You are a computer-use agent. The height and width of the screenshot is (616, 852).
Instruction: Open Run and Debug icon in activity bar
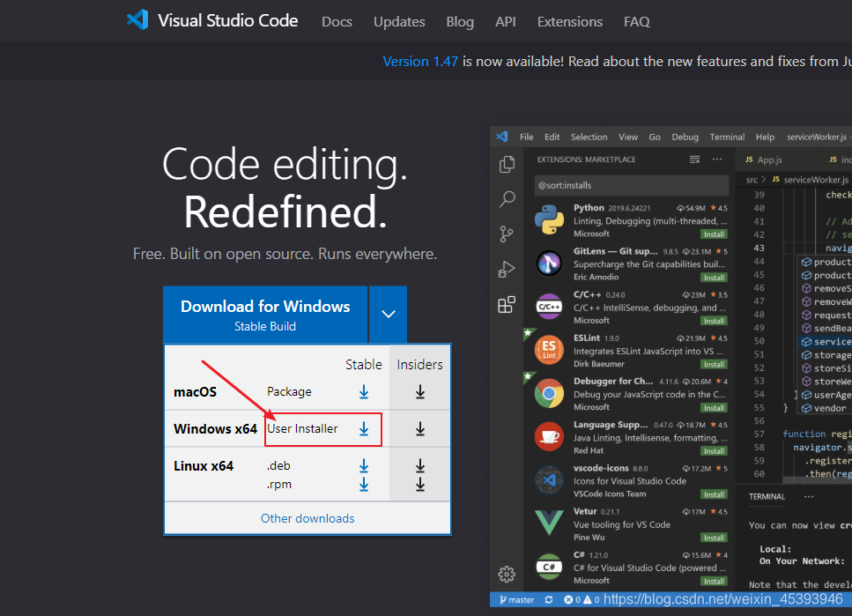[507, 269]
